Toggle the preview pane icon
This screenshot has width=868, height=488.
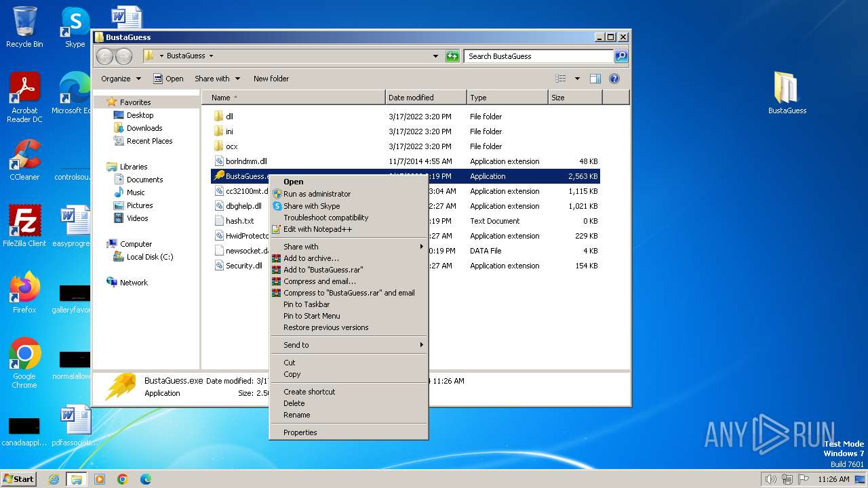click(x=595, y=79)
